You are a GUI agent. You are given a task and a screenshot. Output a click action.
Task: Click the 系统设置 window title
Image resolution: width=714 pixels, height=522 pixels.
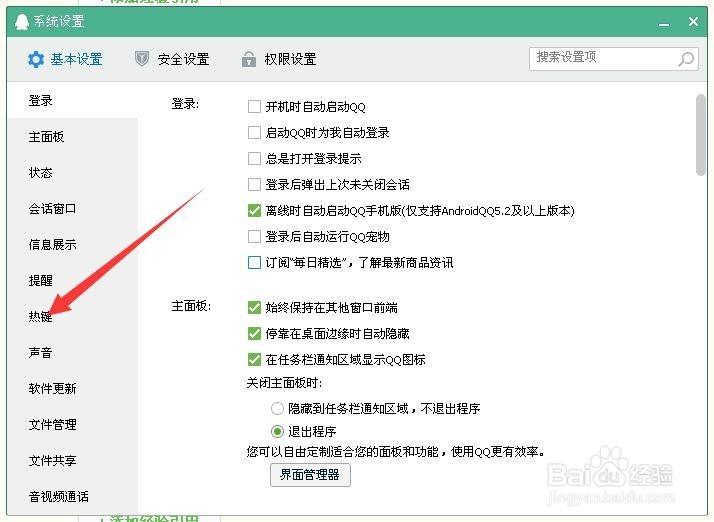59,21
